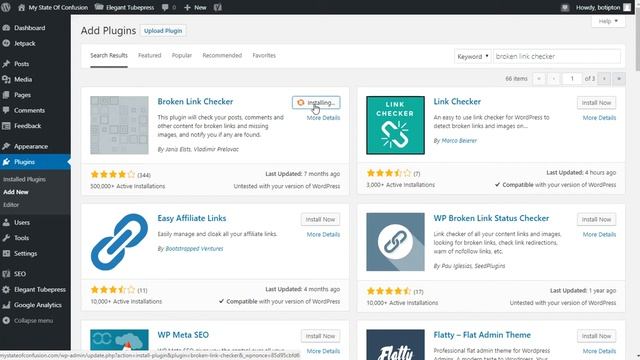Switch to Favorites tab

click(264, 56)
